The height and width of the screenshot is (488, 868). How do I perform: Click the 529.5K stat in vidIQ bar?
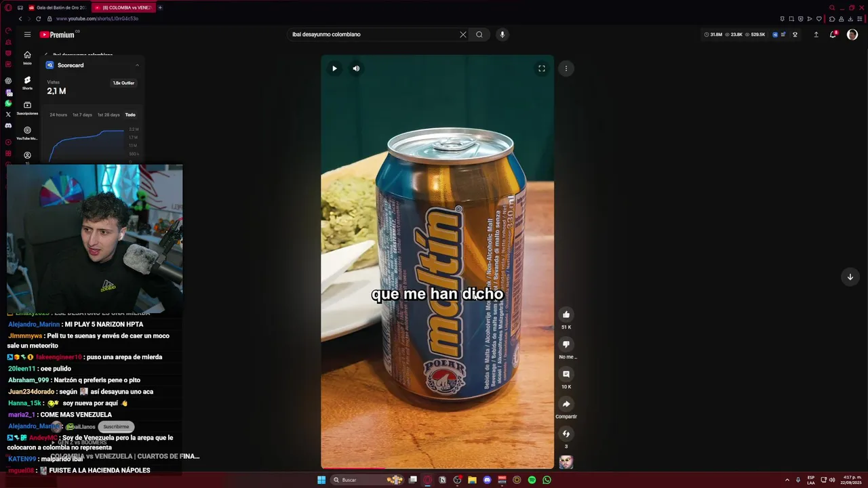coord(755,35)
